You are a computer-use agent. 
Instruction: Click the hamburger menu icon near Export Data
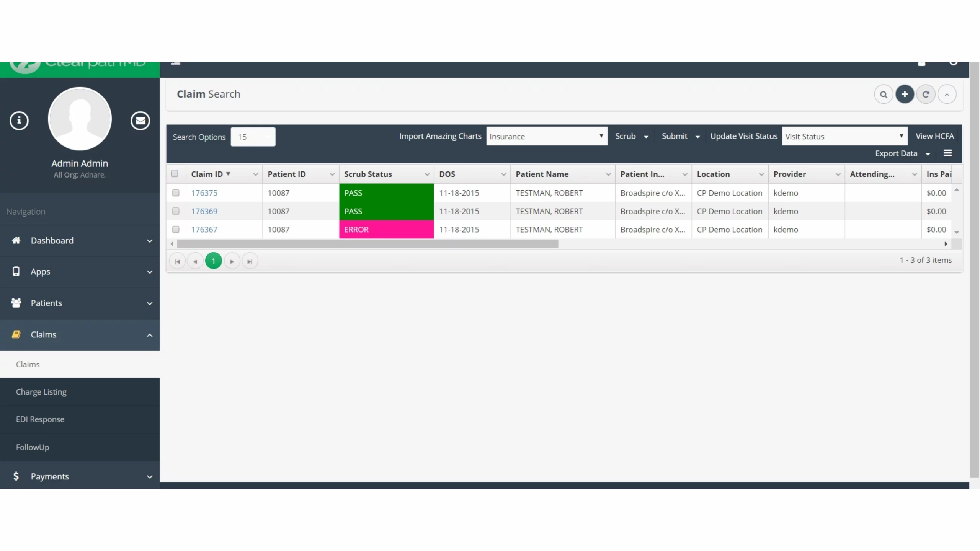pyautogui.click(x=947, y=153)
